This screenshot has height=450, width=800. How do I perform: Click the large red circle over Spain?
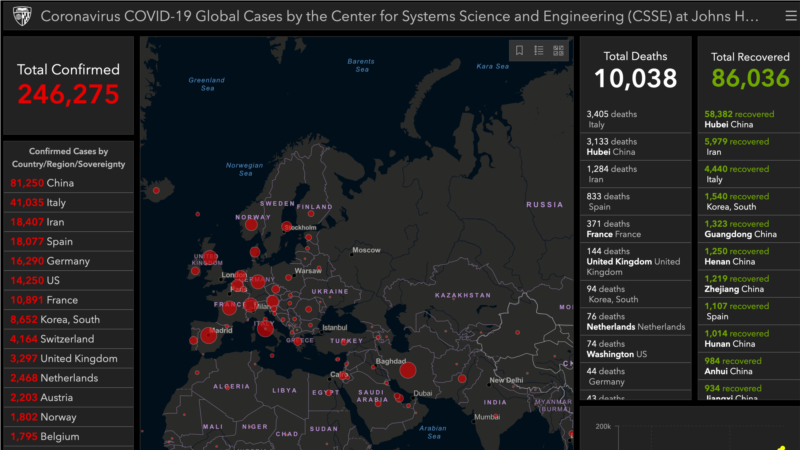(209, 335)
